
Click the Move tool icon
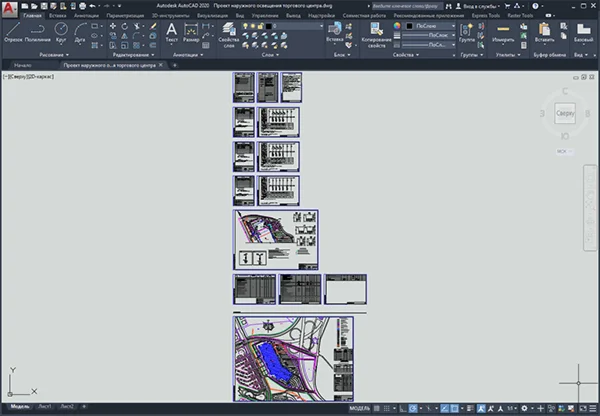(113, 26)
